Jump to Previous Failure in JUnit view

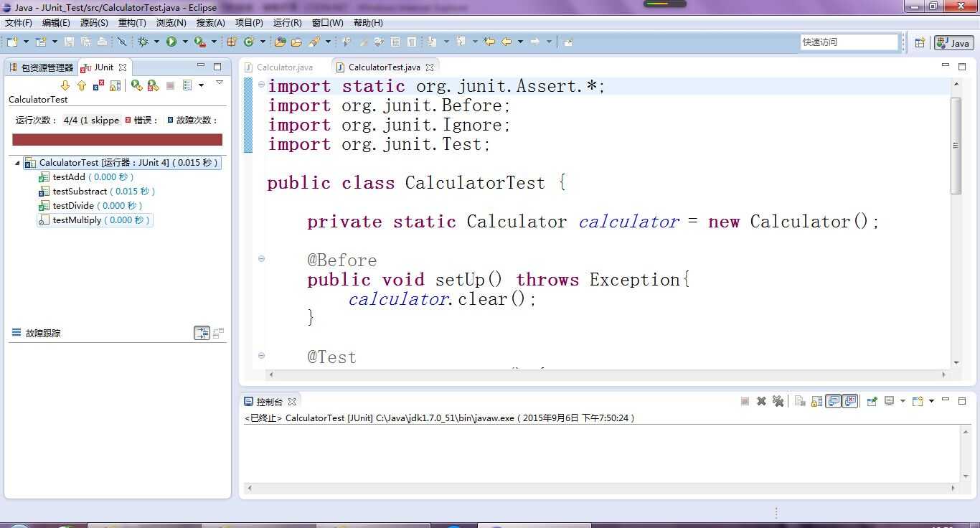81,85
